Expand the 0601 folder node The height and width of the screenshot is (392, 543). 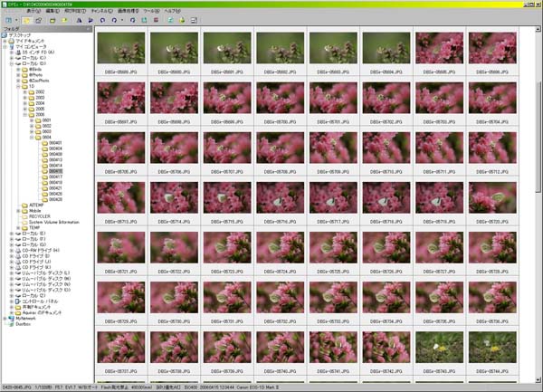pyautogui.click(x=32, y=120)
